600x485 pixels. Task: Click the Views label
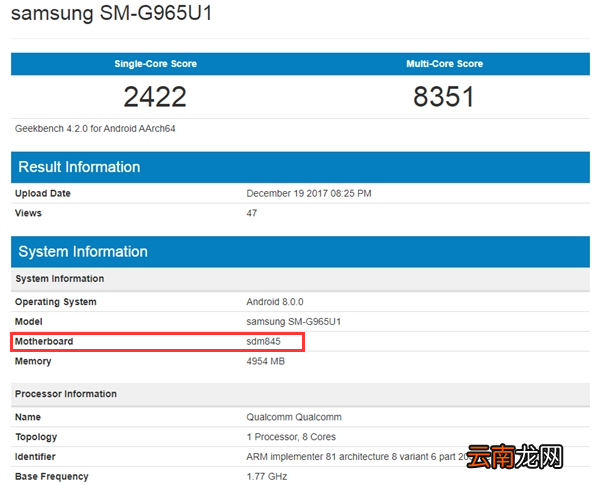point(28,213)
